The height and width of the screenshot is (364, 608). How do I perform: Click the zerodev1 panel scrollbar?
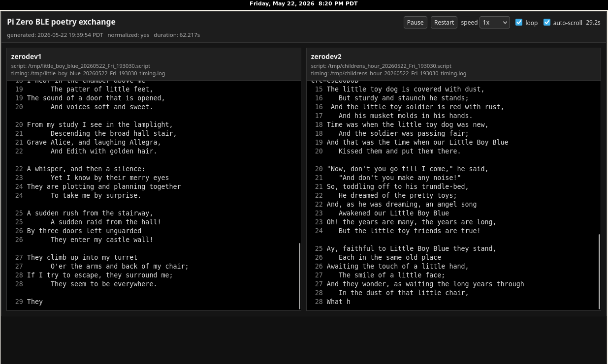(x=299, y=275)
